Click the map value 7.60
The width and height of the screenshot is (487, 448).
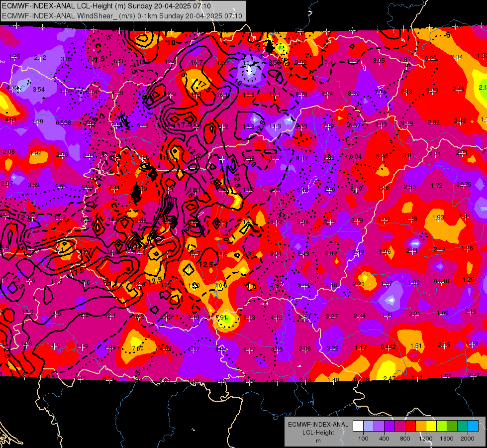138,348
